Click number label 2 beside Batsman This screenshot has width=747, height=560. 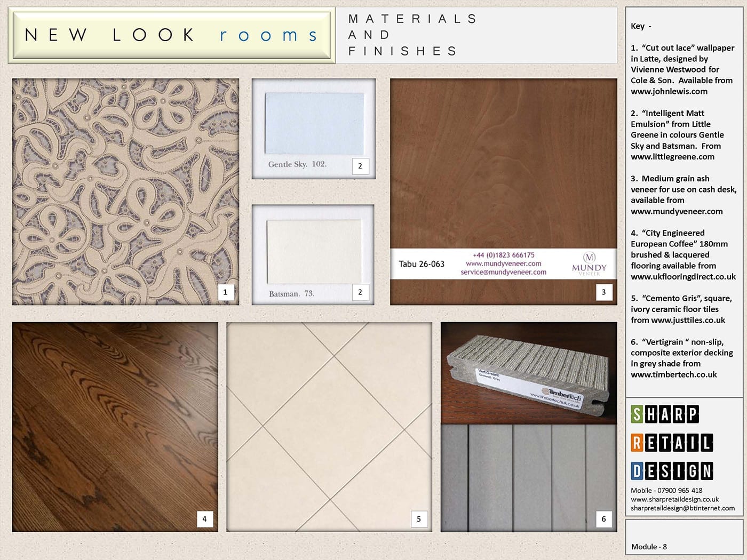tap(360, 292)
